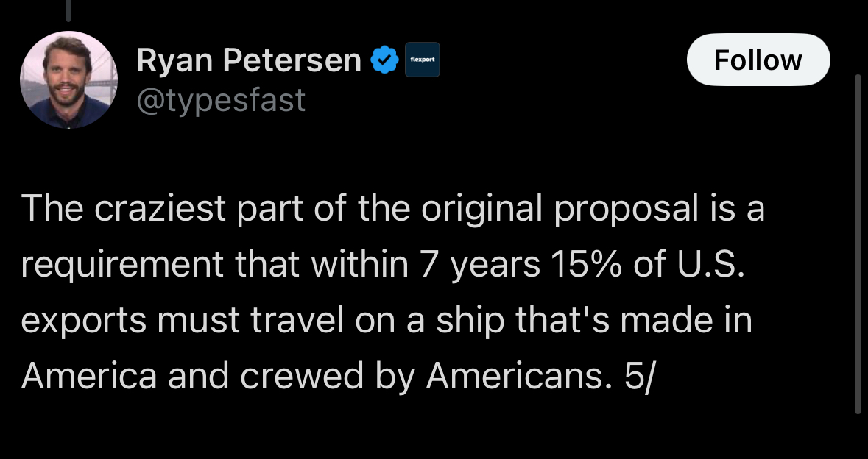868x459 pixels.
Task: Click the tweet line starting "The craziest part"
Action: pyautogui.click(x=393, y=208)
